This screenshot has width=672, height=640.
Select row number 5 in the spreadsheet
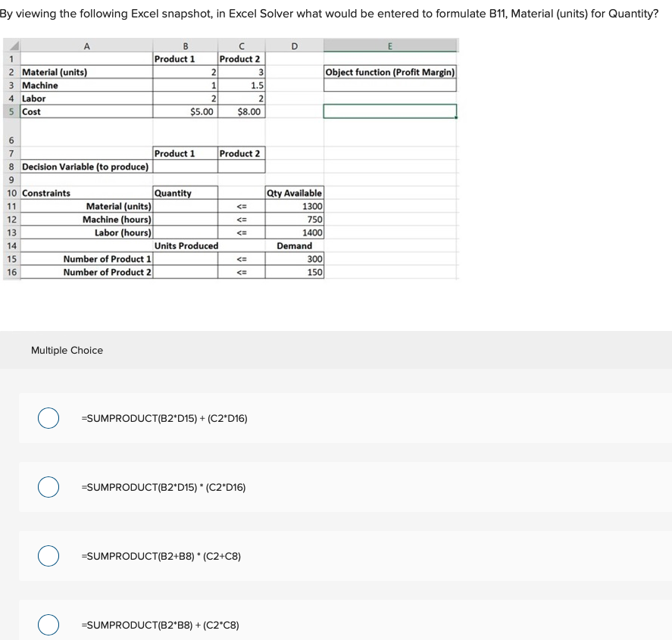pyautogui.click(x=11, y=111)
